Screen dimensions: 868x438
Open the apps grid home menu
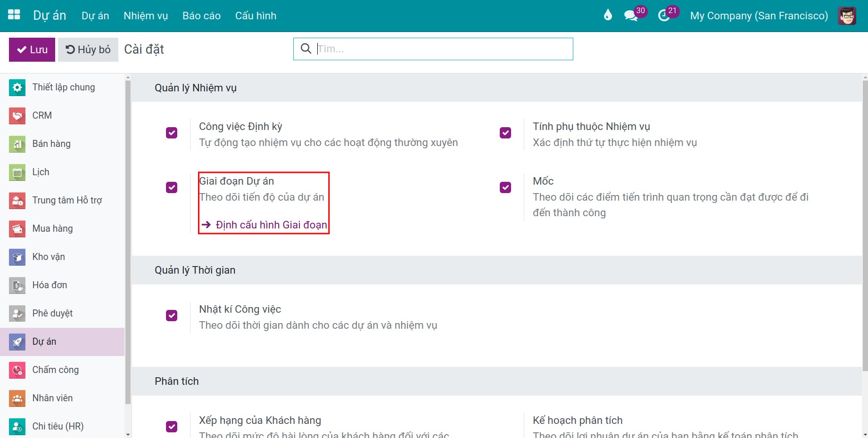[x=14, y=15]
